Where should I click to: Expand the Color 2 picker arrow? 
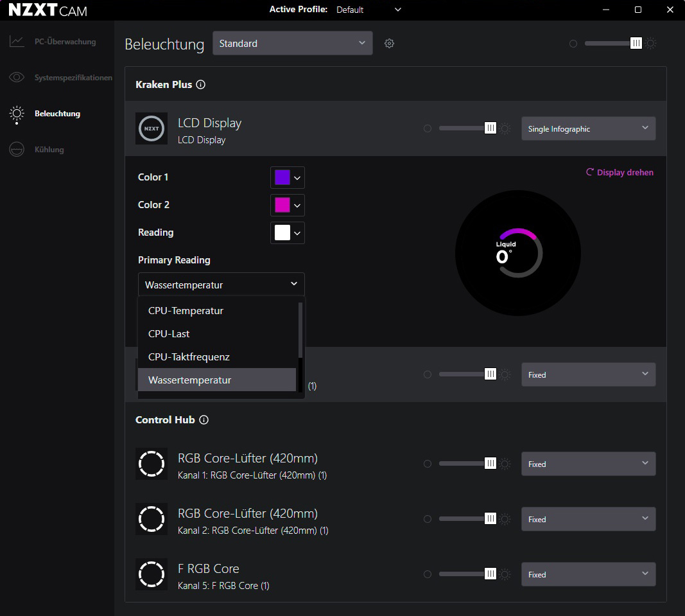pos(297,206)
